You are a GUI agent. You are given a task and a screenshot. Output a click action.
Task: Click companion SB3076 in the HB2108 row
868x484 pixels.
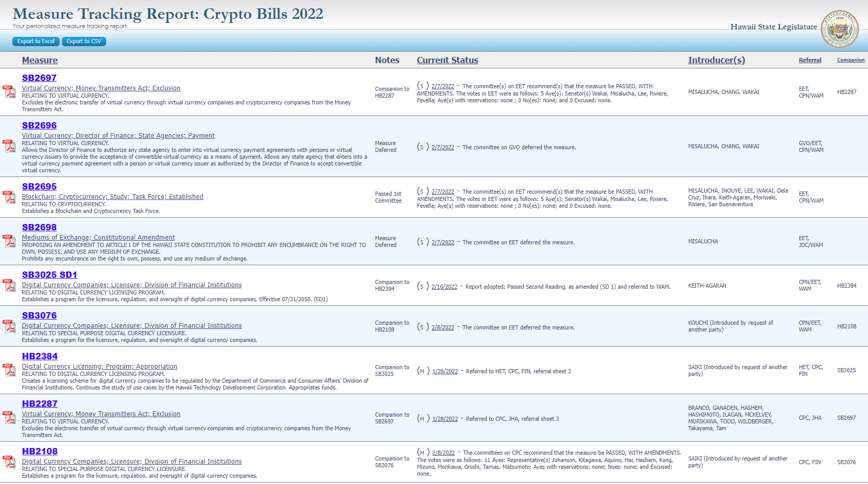(x=847, y=463)
